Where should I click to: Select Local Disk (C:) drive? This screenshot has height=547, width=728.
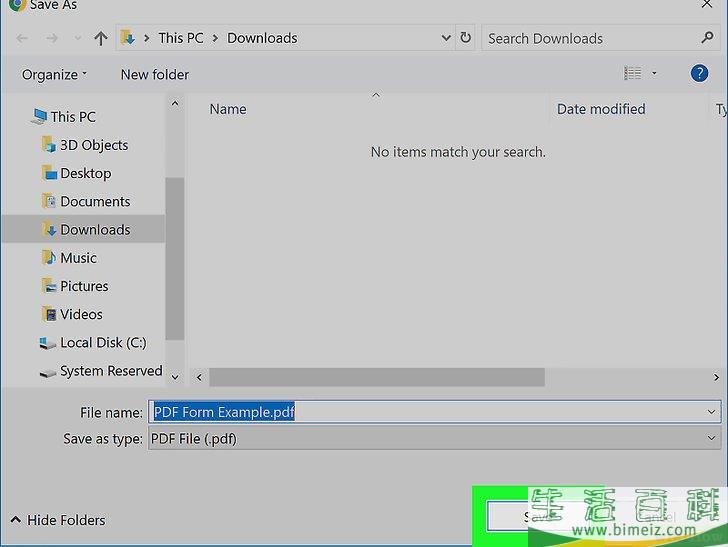(x=102, y=342)
